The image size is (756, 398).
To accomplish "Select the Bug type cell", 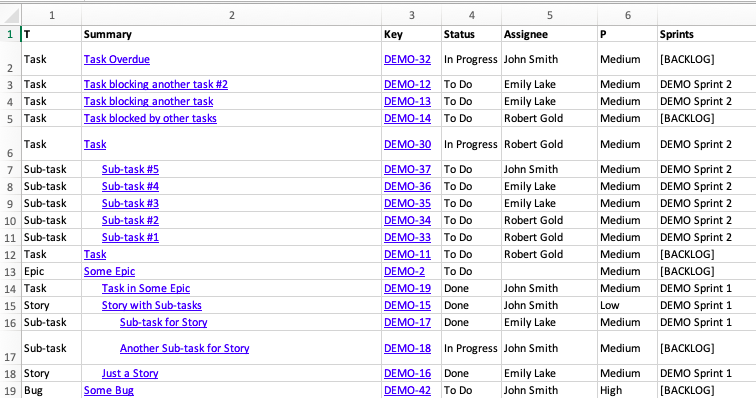I will click(52, 390).
